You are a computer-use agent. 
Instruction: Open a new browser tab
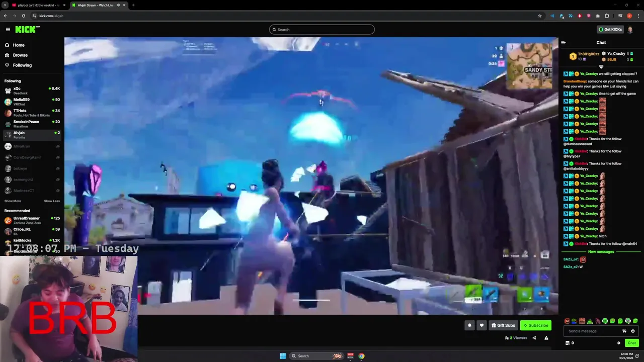tap(133, 5)
